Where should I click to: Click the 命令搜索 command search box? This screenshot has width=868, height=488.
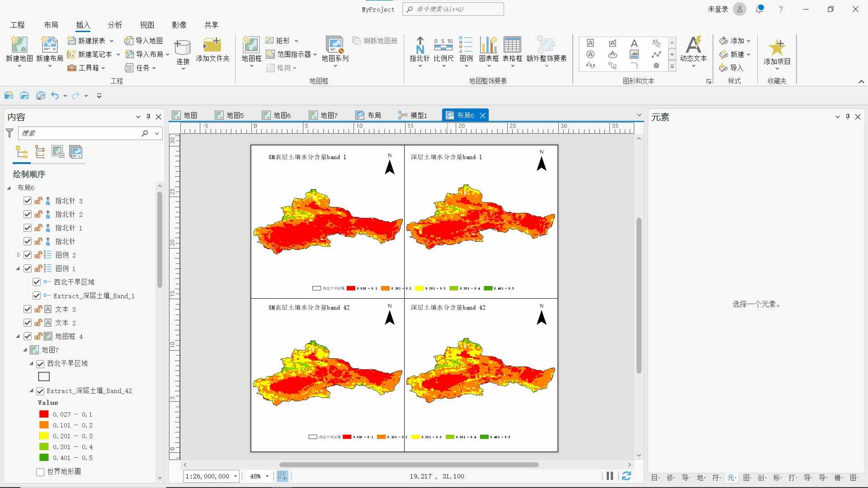pos(453,9)
